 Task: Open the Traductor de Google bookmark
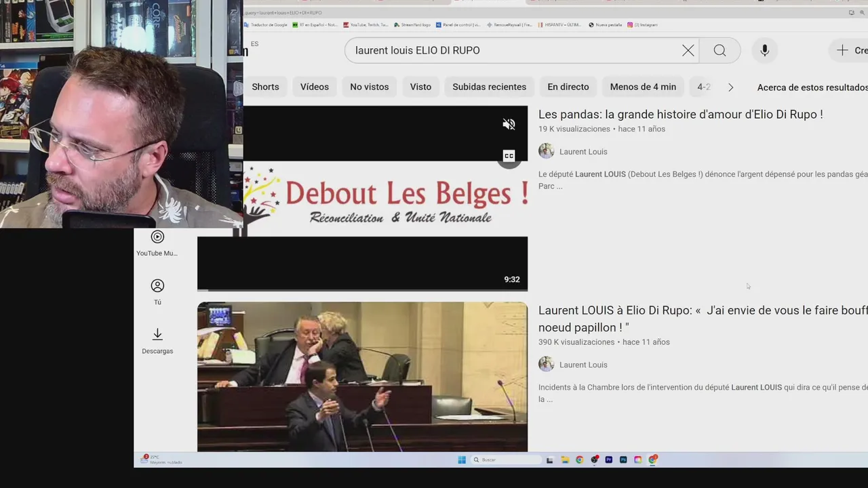(x=266, y=24)
